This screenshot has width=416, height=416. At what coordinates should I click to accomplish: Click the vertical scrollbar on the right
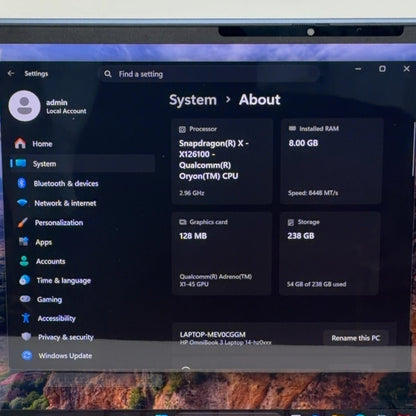click(414, 150)
